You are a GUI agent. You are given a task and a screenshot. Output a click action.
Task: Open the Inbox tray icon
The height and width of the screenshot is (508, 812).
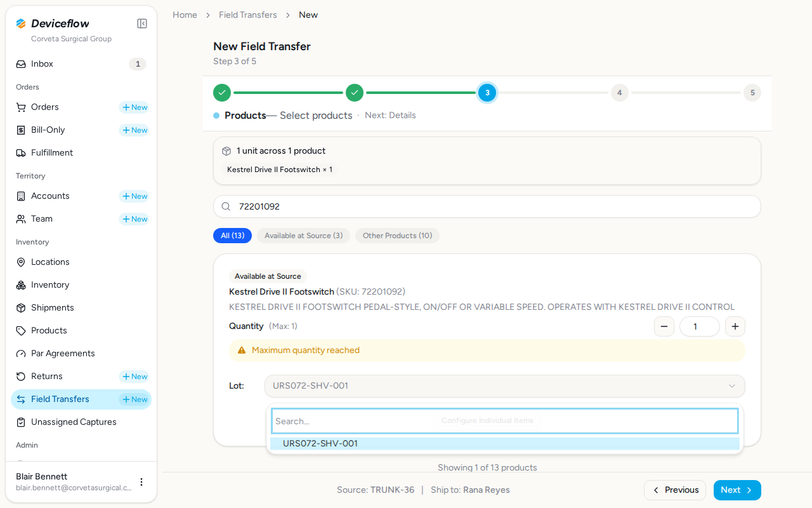[21, 64]
